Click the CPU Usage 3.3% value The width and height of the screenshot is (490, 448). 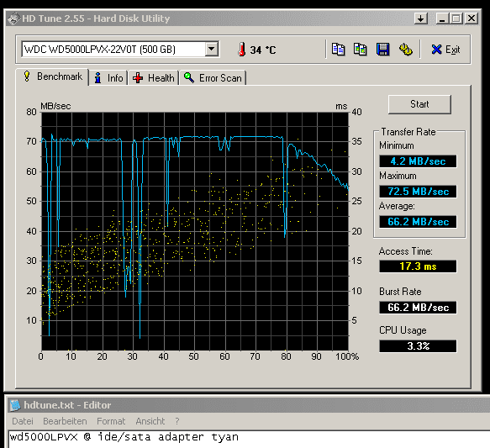[x=418, y=345]
